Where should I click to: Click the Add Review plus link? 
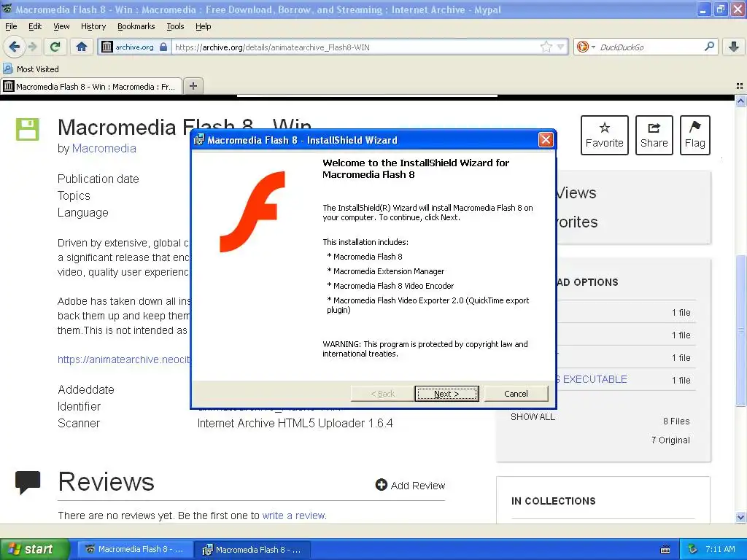410,485
